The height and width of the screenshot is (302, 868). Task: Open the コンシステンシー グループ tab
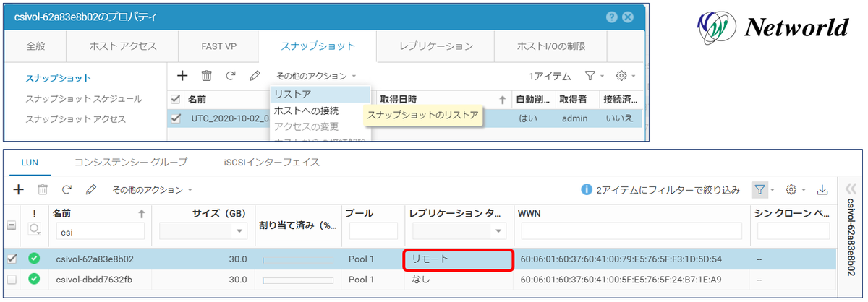pos(131,162)
